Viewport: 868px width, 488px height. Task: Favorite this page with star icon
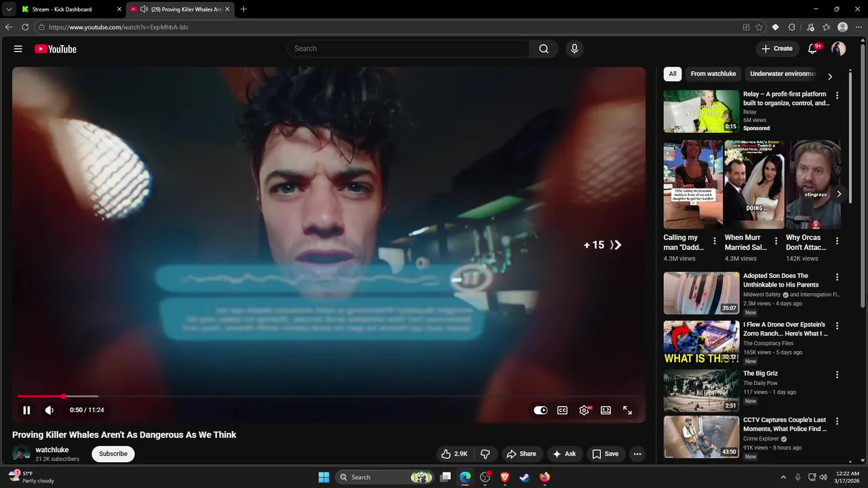pos(759,27)
